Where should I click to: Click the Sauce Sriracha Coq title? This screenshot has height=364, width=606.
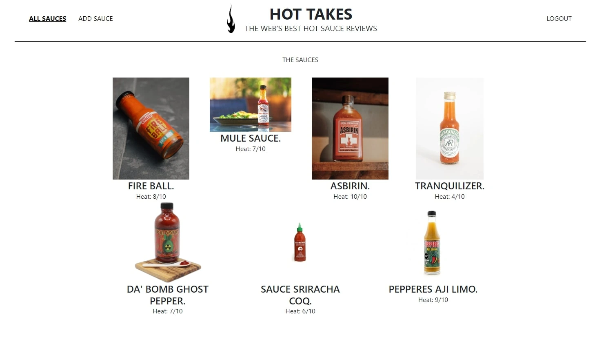(x=300, y=295)
